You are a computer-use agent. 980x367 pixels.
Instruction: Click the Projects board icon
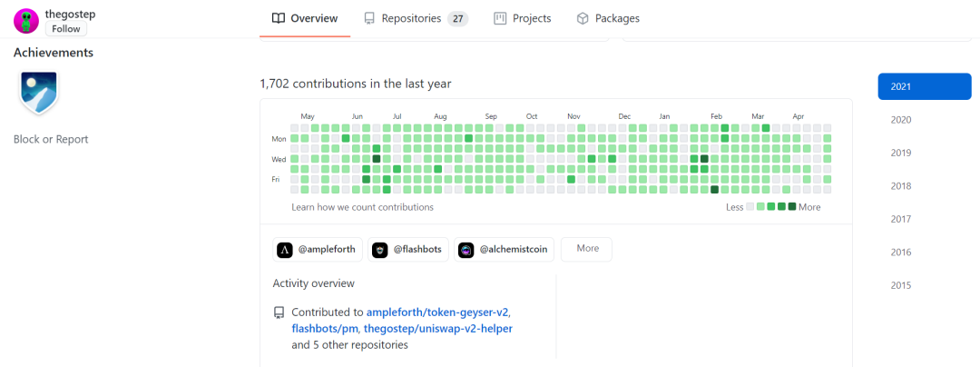pyautogui.click(x=500, y=18)
